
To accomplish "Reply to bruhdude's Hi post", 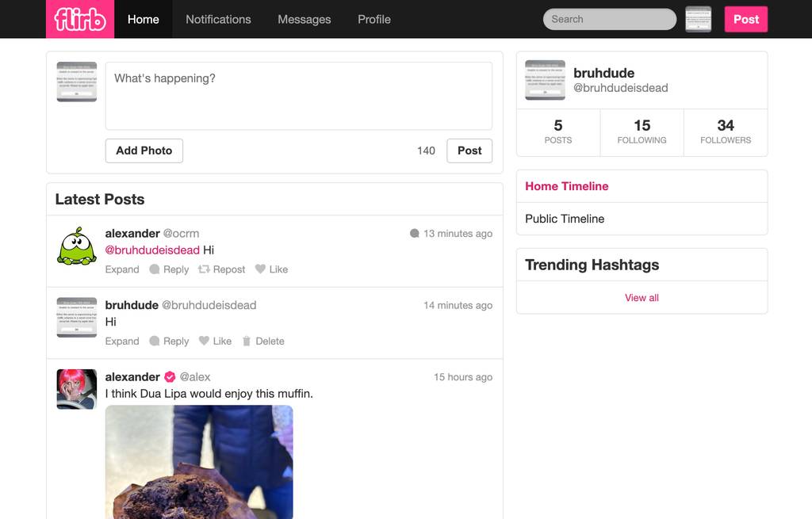I will (x=170, y=341).
